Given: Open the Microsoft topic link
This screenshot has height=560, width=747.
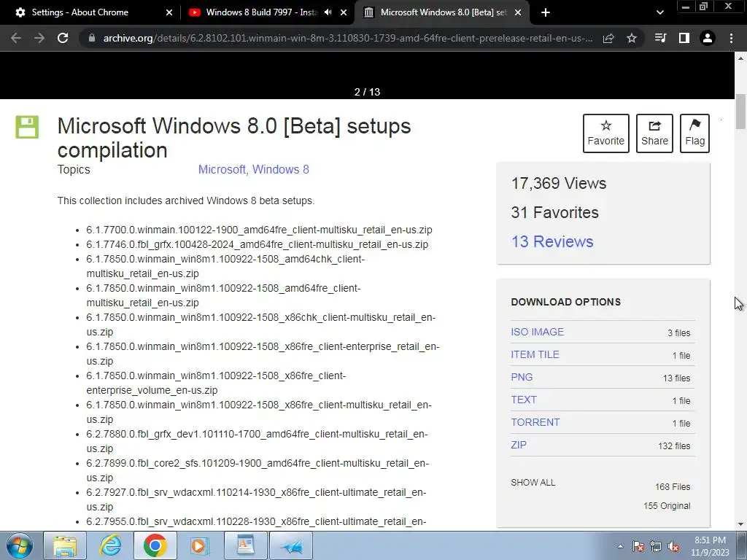Looking at the screenshot, I should [x=222, y=169].
